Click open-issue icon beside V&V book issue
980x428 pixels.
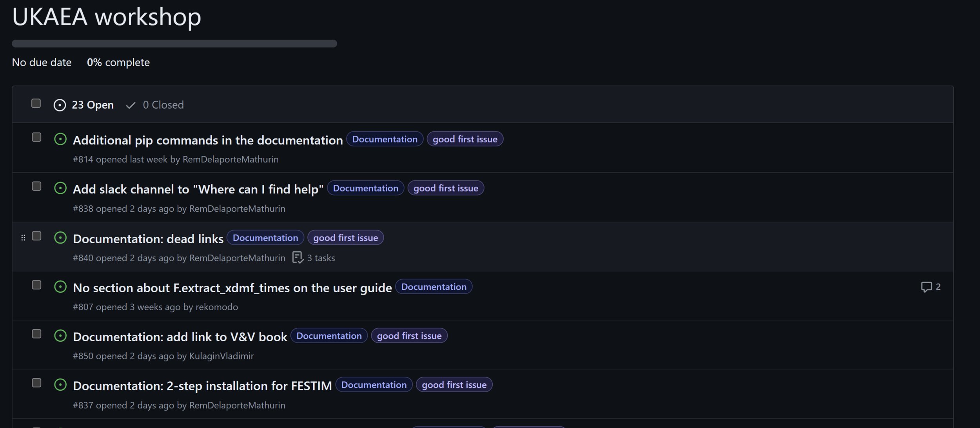tap(60, 336)
